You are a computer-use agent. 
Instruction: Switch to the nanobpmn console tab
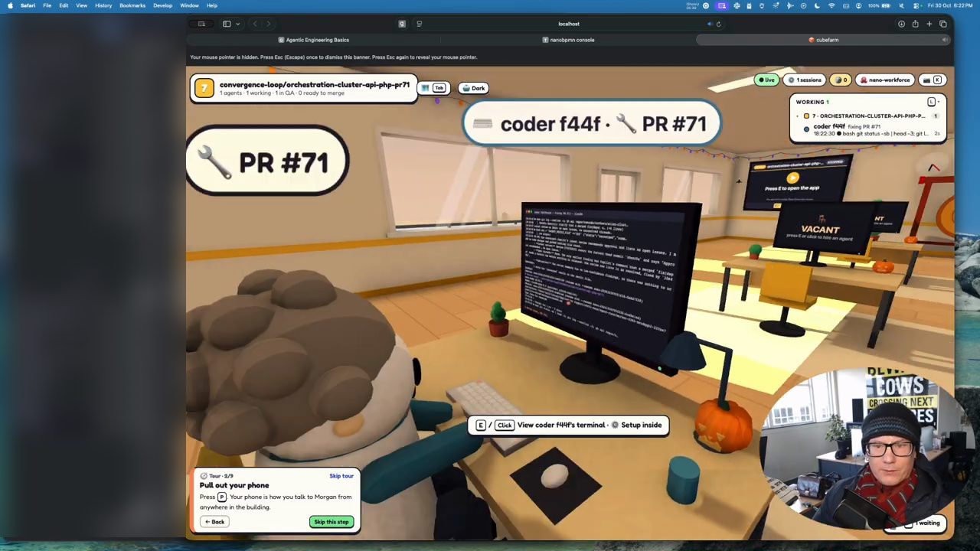pyautogui.click(x=568, y=40)
